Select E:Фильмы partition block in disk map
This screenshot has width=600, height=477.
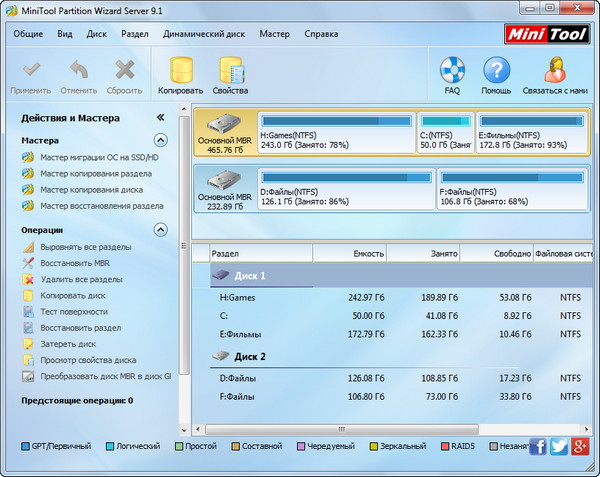coord(531,132)
